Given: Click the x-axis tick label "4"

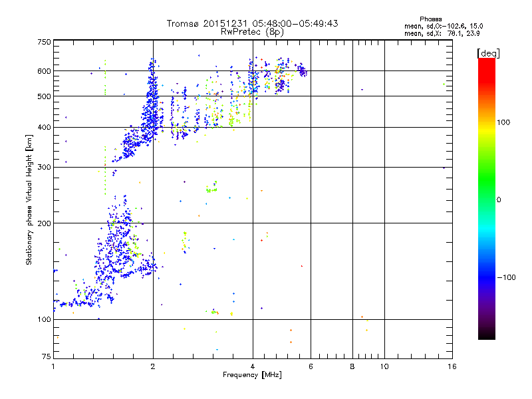Looking at the screenshot, I should (253, 366).
